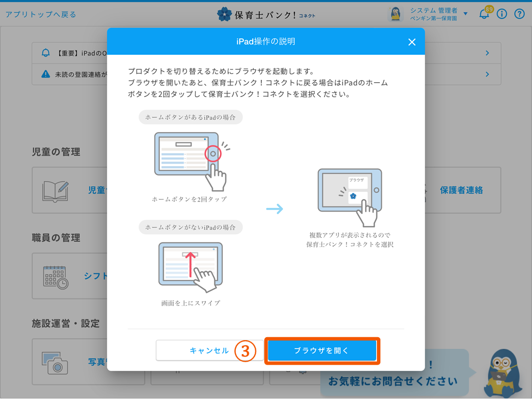
Task: Click the information circle icon
Action: click(x=502, y=14)
